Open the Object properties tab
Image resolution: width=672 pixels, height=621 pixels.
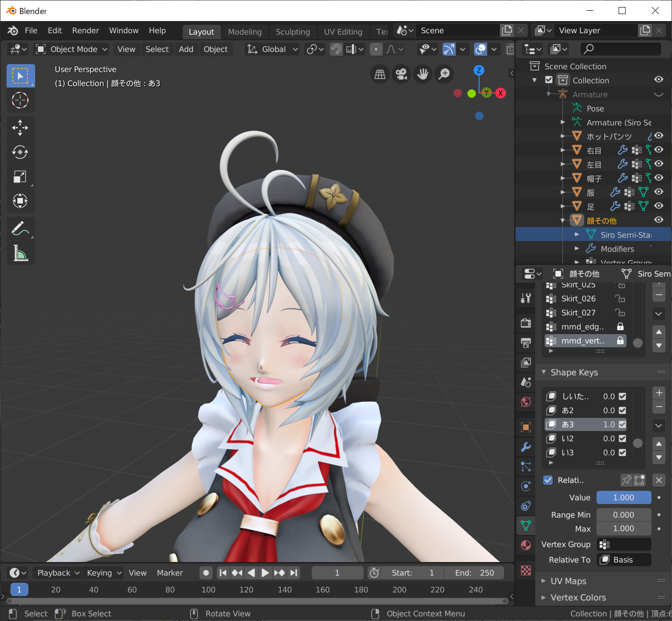point(526,427)
